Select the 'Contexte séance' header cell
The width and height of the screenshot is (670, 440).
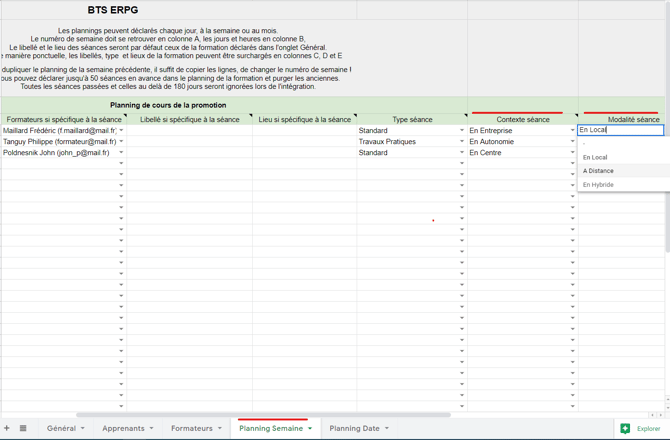click(x=523, y=119)
